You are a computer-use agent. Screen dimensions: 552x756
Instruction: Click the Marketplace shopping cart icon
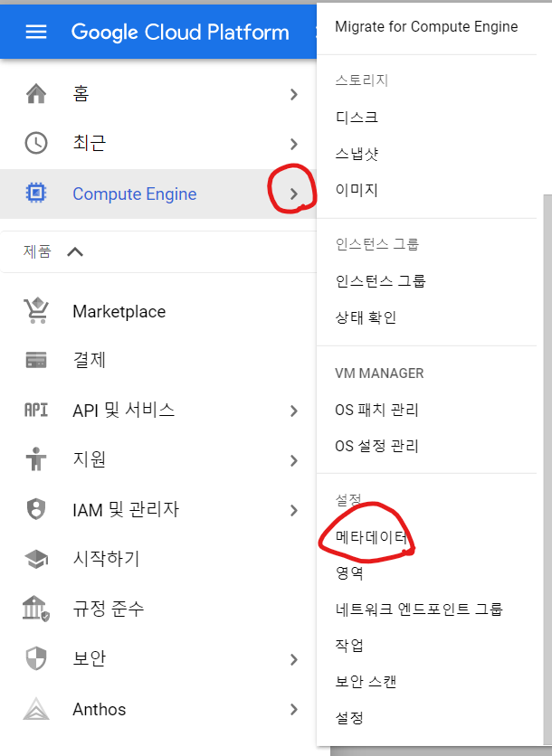(x=36, y=311)
